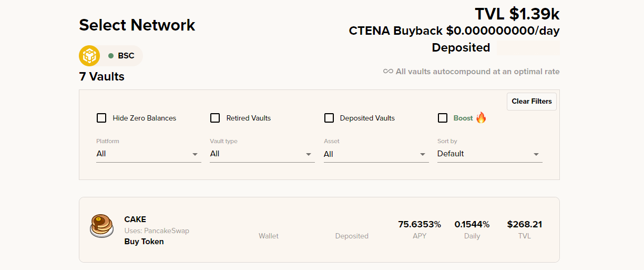Open the Sort by Default dropdown
Viewport: 644px width, 270px height.
tap(490, 154)
